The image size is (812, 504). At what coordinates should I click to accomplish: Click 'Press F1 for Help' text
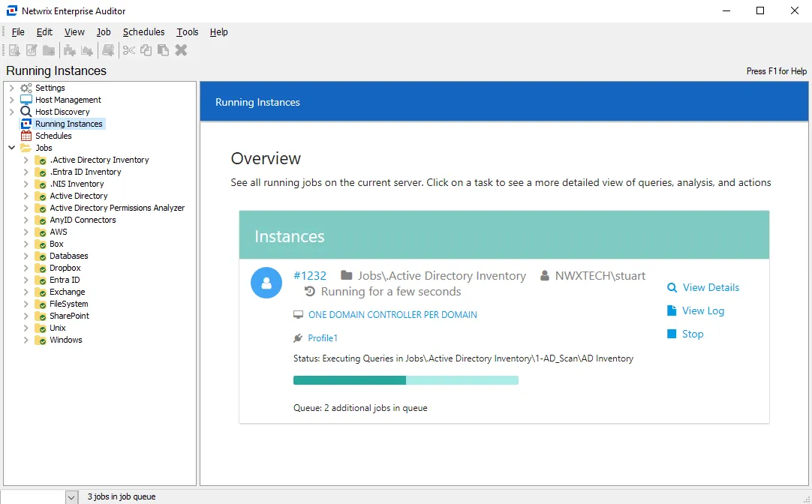click(x=776, y=71)
